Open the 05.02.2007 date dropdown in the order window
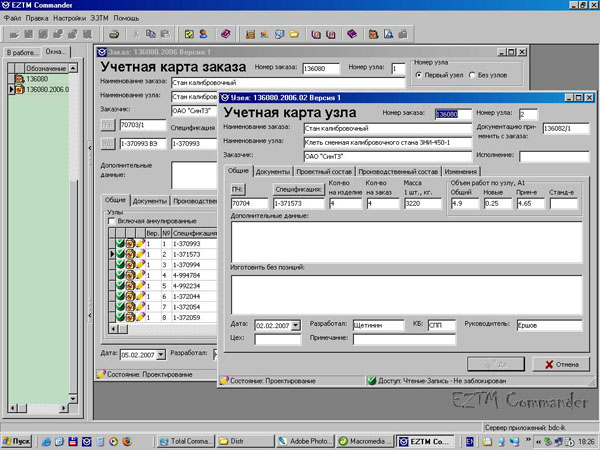This screenshot has width=600, height=450. coord(161,355)
